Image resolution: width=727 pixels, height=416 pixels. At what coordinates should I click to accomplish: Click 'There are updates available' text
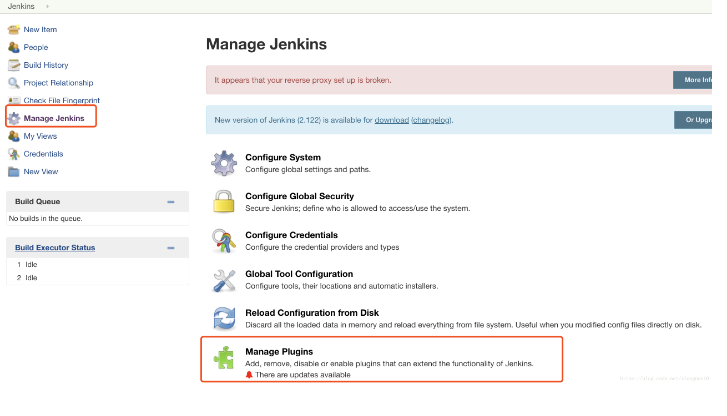coord(303,375)
